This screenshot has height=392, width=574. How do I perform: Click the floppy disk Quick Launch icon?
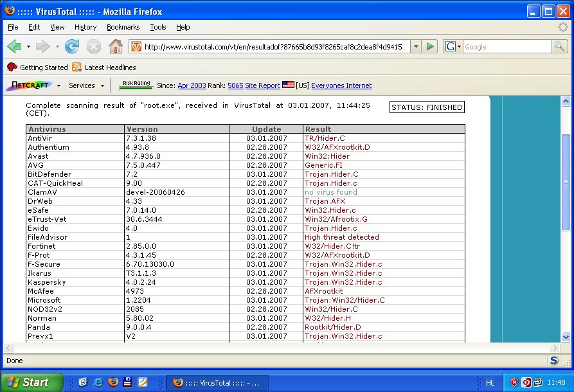(128, 382)
